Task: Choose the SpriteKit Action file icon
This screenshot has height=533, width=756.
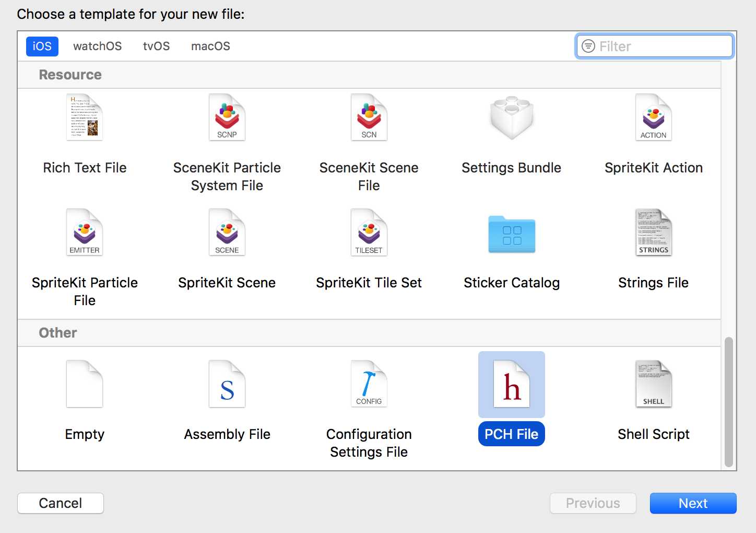Action: pos(654,117)
